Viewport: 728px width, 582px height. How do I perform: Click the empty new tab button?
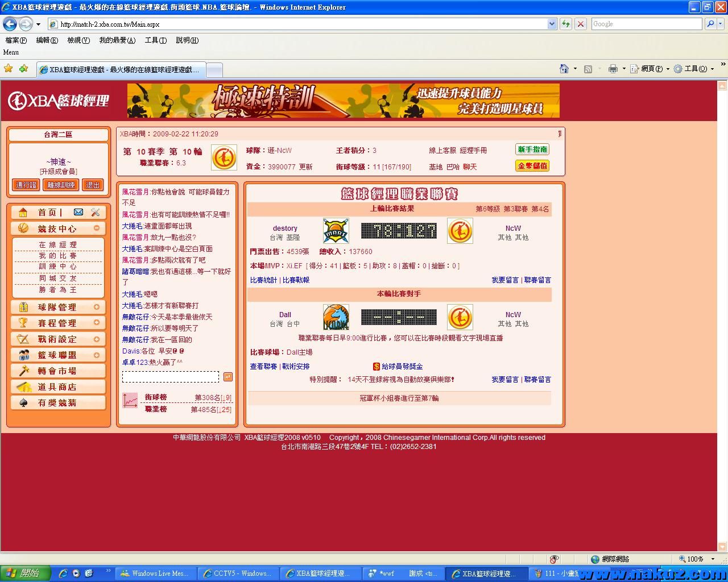click(214, 70)
